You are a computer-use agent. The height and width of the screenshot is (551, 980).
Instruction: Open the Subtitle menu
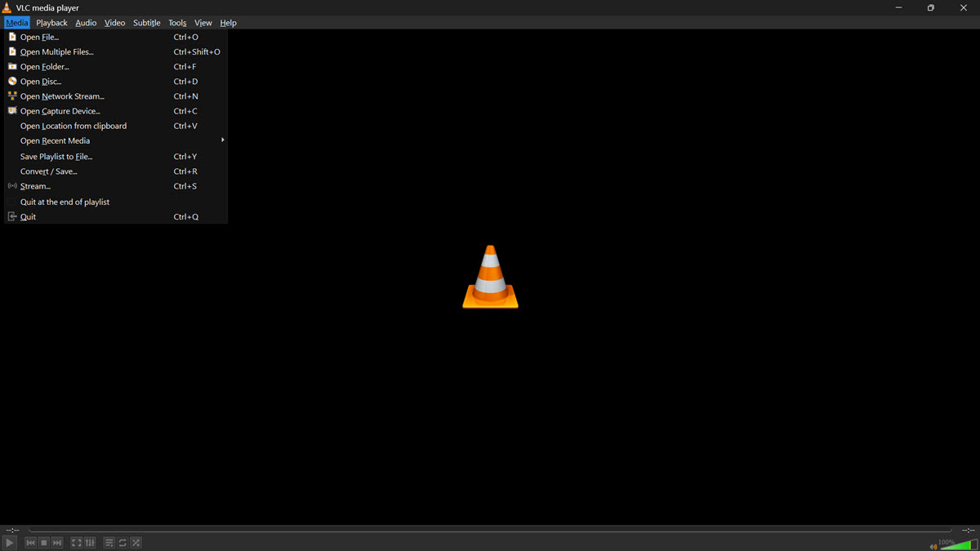point(147,23)
